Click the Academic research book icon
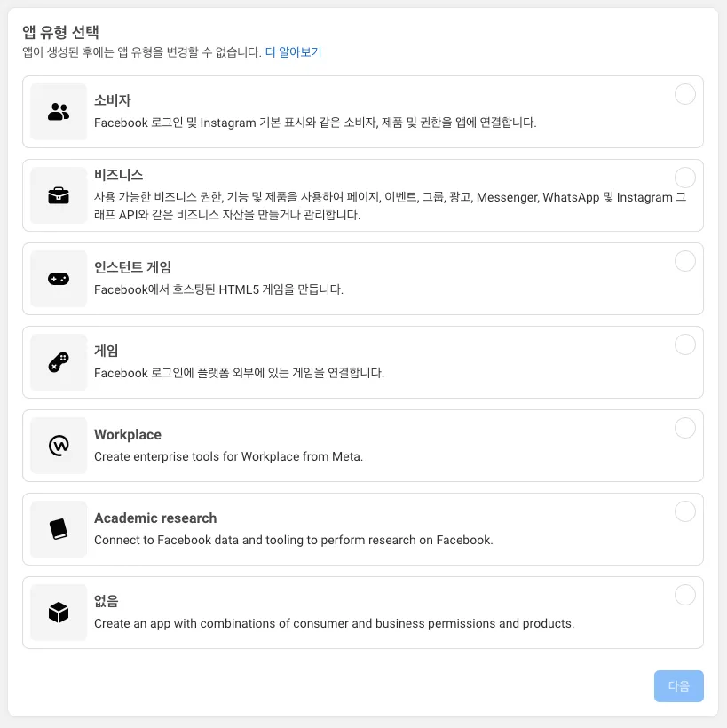Viewport: 727px width, 728px height. pos(59,529)
